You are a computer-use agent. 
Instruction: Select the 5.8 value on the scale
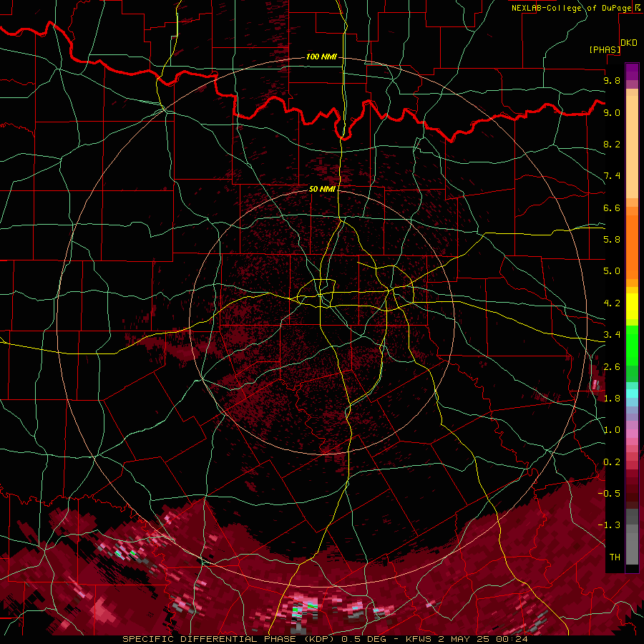coord(612,240)
